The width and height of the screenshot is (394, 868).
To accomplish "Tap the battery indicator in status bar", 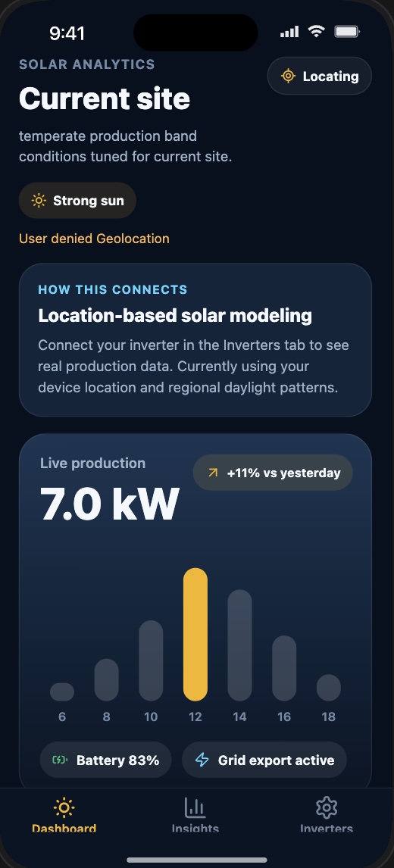I will coord(347,32).
